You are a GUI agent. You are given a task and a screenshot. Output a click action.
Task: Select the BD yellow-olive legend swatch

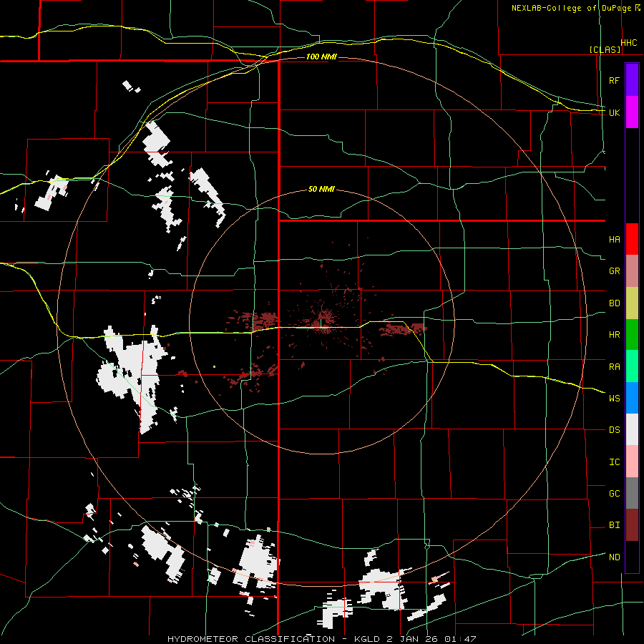tap(632, 303)
